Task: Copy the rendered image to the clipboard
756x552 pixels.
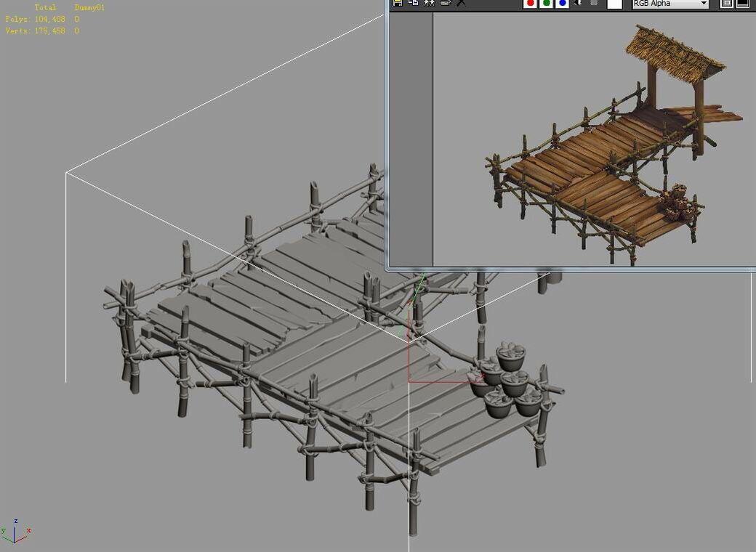Action: [x=414, y=4]
